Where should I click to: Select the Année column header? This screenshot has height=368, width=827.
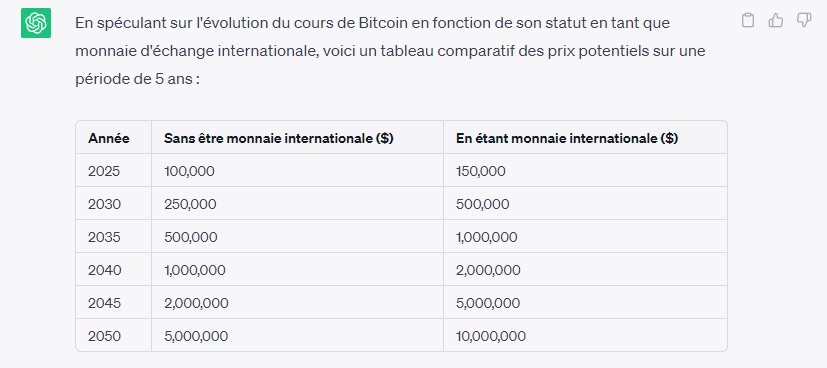click(x=109, y=138)
